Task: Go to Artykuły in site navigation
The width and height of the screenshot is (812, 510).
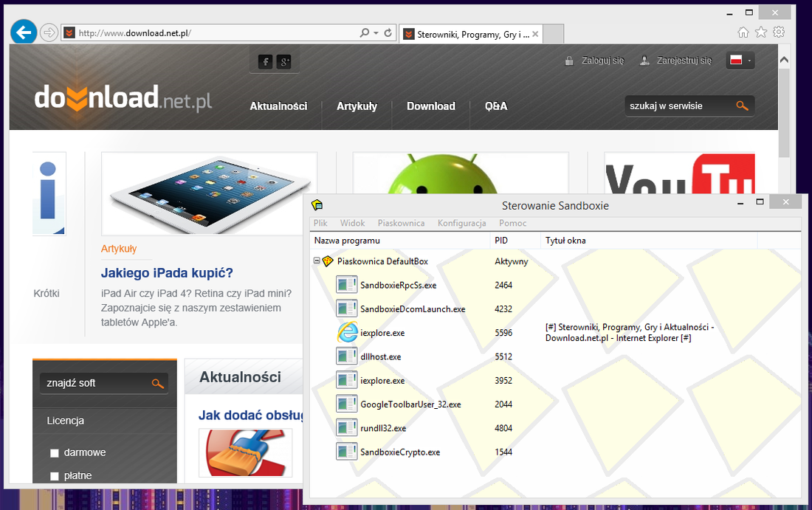Action: pyautogui.click(x=357, y=106)
